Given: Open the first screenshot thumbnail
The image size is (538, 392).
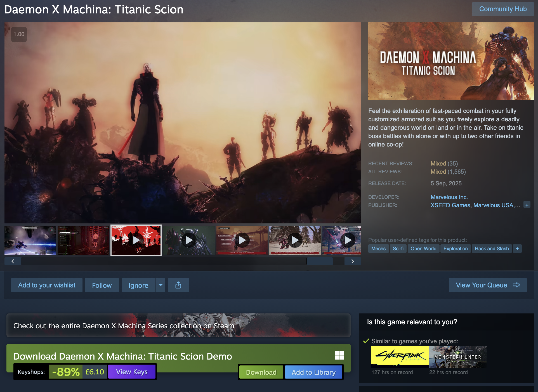Looking at the screenshot, I should (30, 240).
